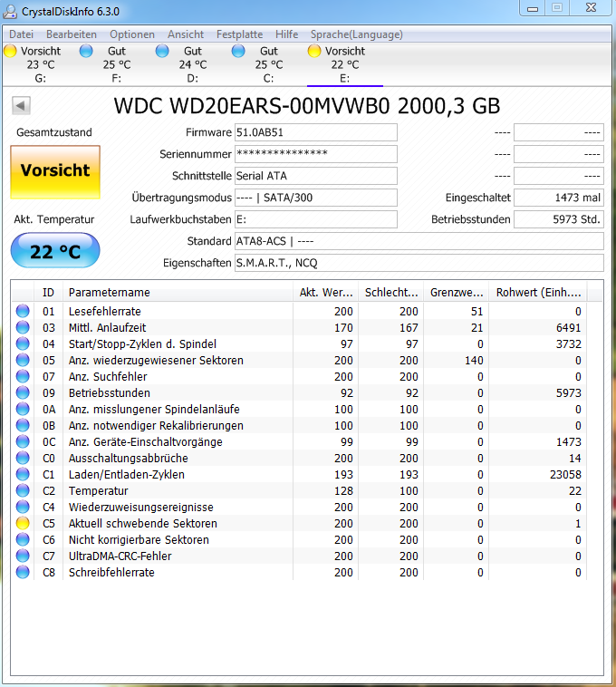
Task: Click raw value 14 of Ausschaltungsabbrüche
Action: click(x=575, y=459)
